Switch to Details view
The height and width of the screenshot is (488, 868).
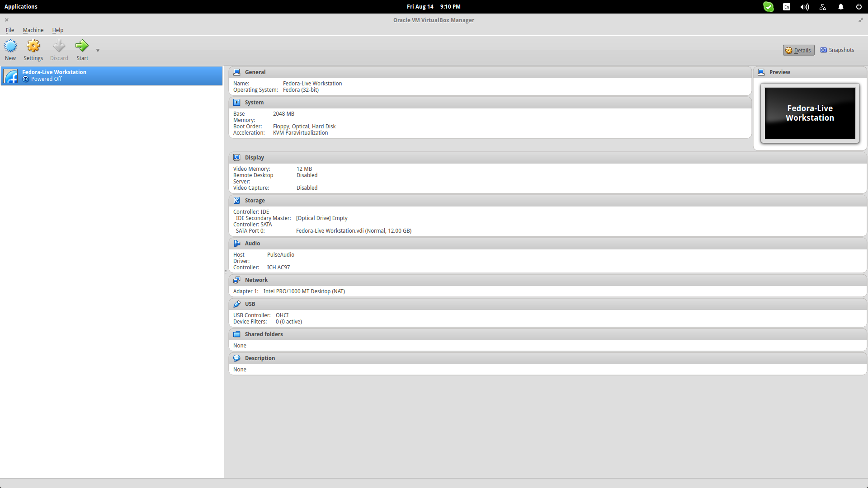(798, 50)
